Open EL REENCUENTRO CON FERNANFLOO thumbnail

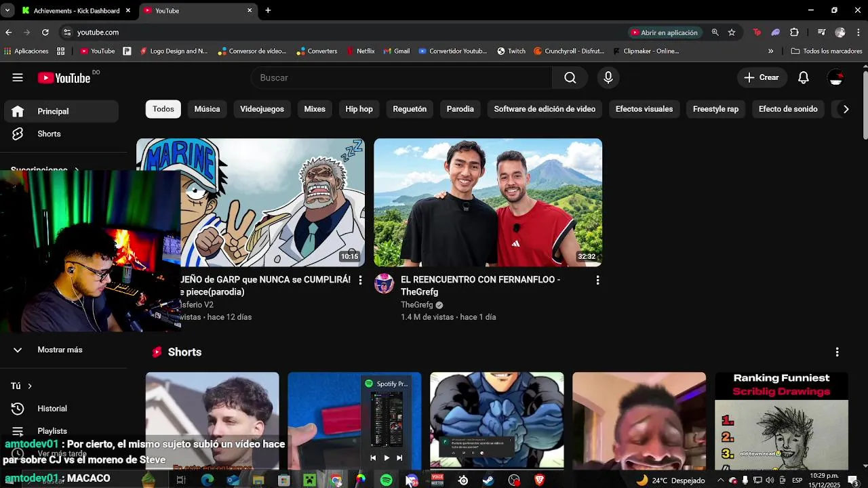488,203
